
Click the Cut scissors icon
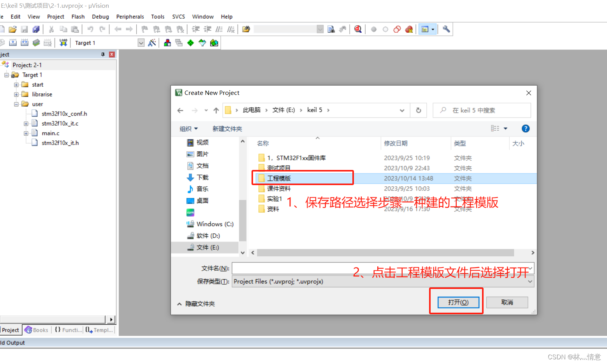51,29
